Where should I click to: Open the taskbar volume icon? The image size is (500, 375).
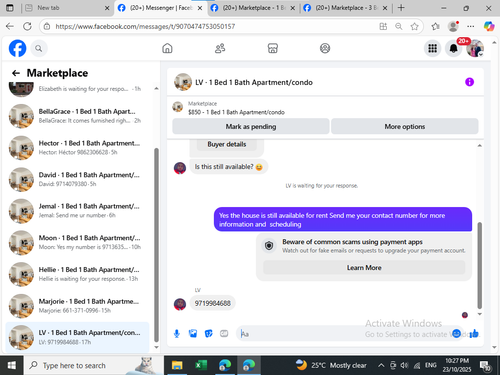coord(404,365)
